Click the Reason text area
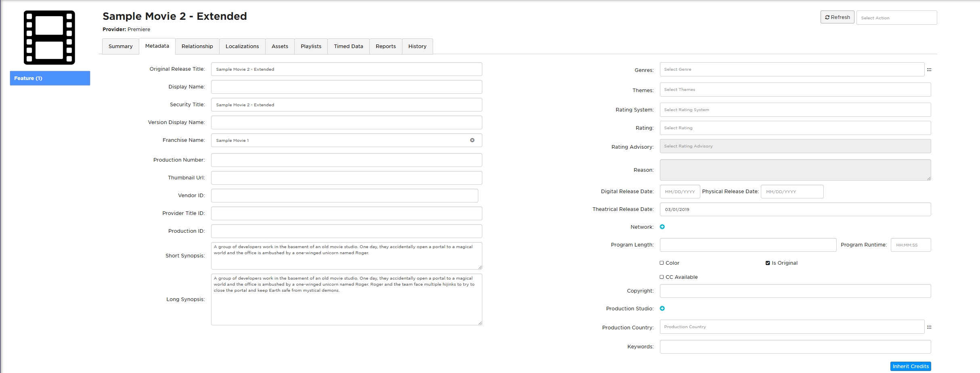 (795, 170)
